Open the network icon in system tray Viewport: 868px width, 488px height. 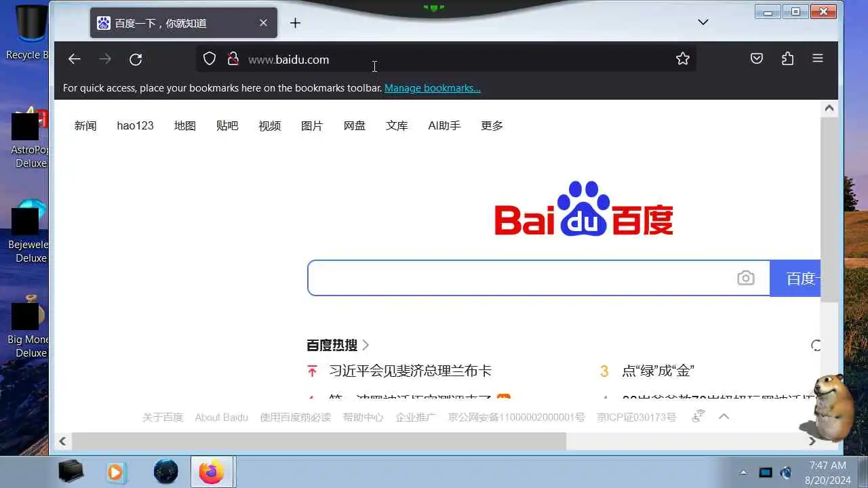tap(766, 472)
